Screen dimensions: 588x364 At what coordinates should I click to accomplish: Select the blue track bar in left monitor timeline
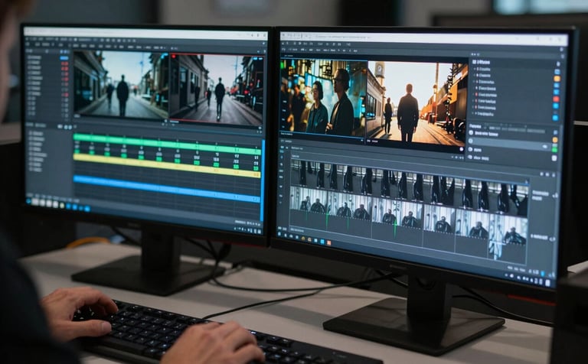(167, 189)
